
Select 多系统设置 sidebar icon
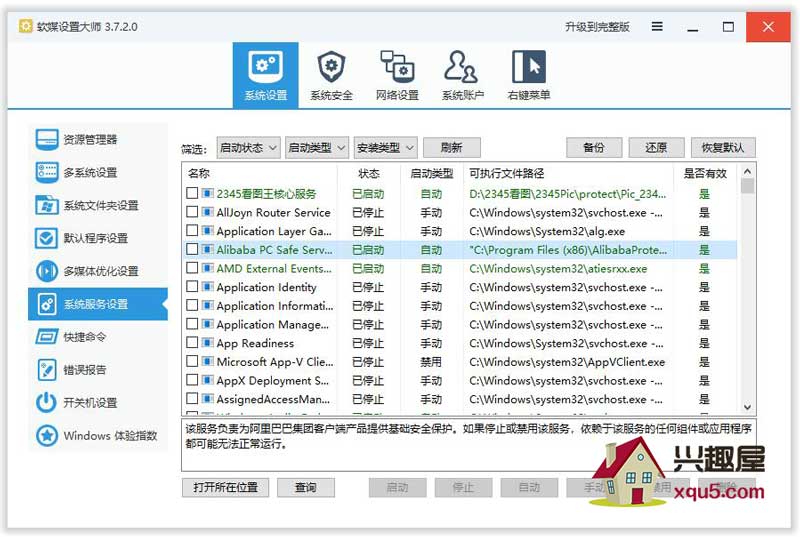pos(46,172)
